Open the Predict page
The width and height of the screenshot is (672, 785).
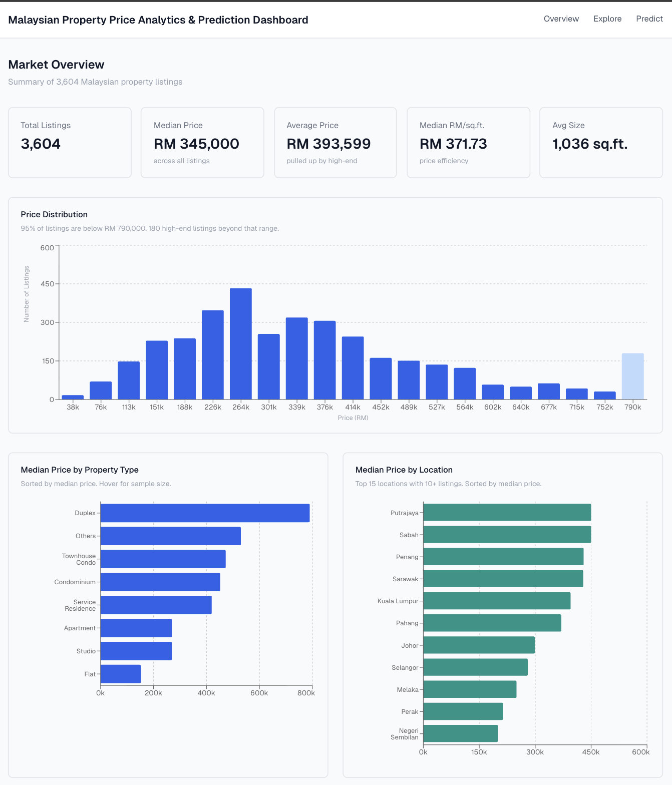point(649,19)
